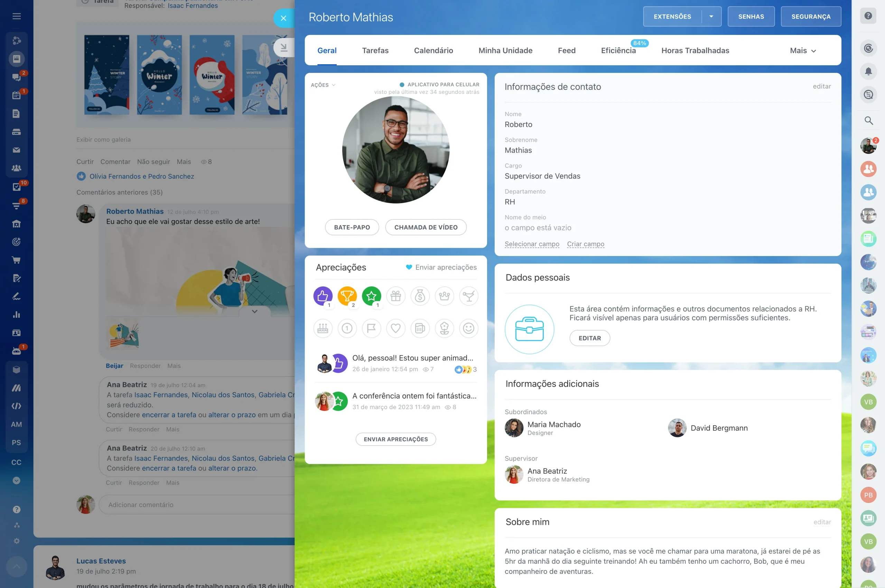The width and height of the screenshot is (885, 588).
Task: Select the green star appreciation badge
Action: [371, 296]
